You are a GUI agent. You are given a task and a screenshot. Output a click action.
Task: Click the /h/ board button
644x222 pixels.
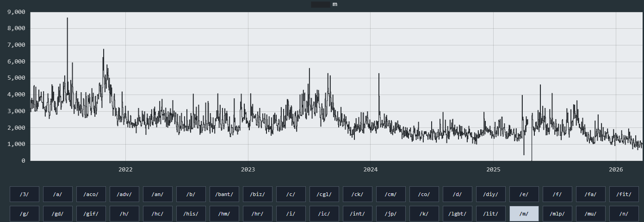[x=124, y=214]
